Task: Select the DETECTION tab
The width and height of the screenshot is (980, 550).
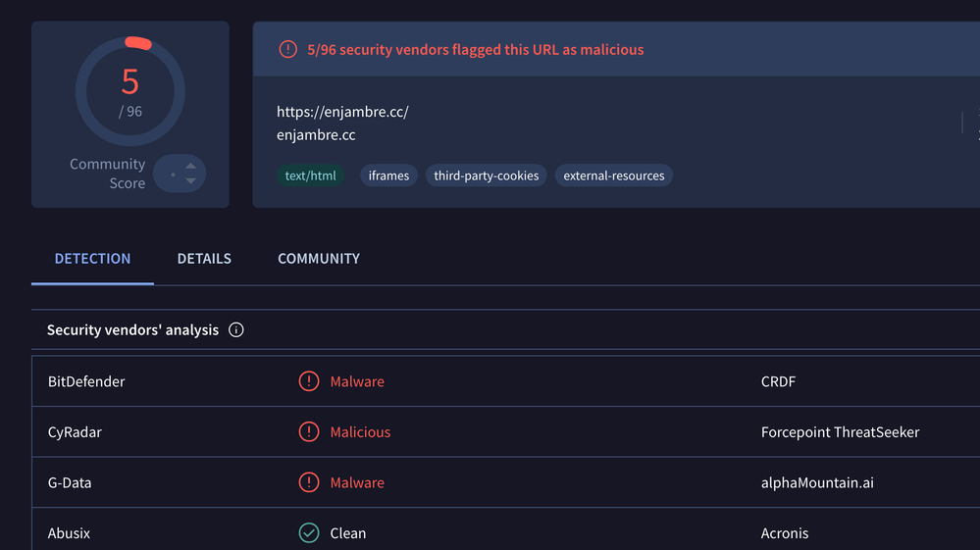Action: pos(92,259)
